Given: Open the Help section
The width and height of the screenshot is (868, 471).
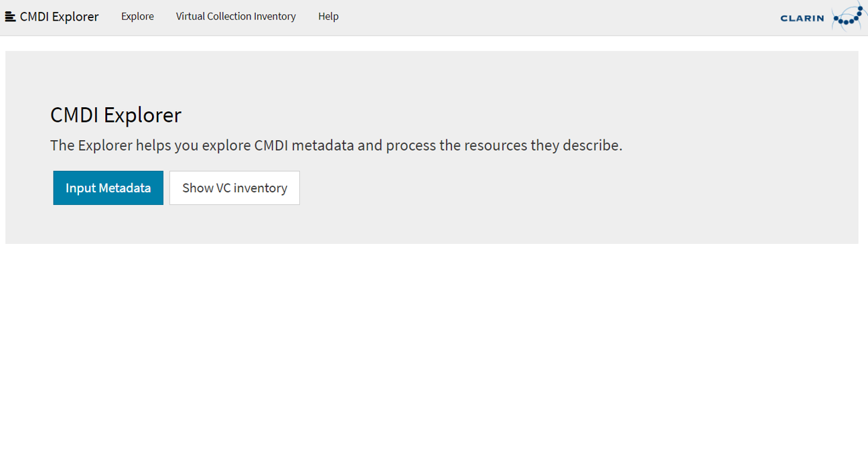Looking at the screenshot, I should click(x=328, y=16).
